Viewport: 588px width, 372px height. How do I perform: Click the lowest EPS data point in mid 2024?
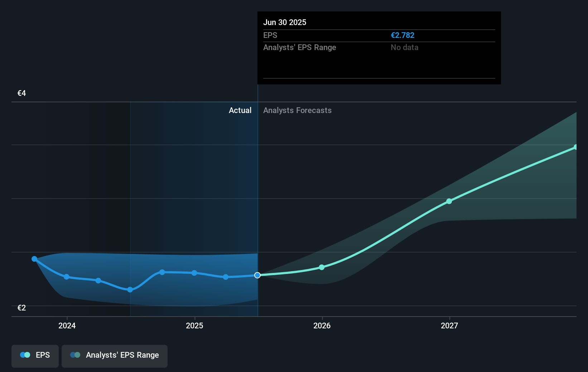click(130, 289)
